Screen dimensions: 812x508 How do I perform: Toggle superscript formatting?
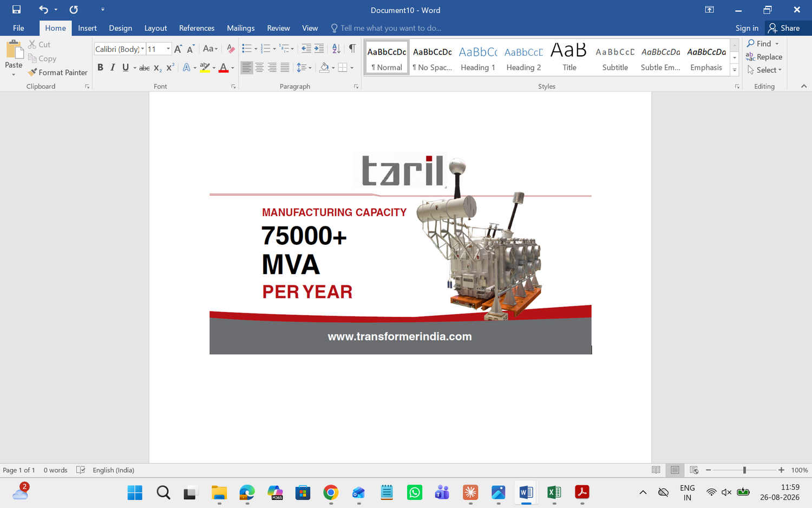pos(170,68)
